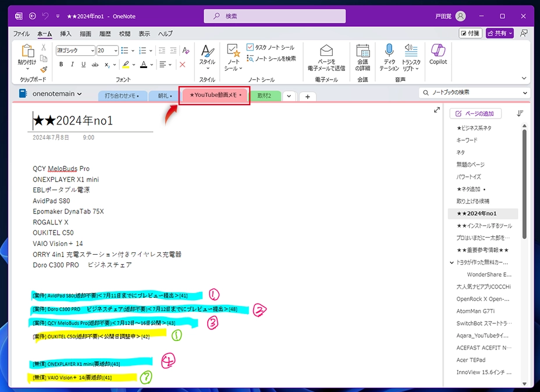The width and height of the screenshot is (540, 392).
Task: Increase the paragraph indent
Action: pyautogui.click(x=173, y=51)
